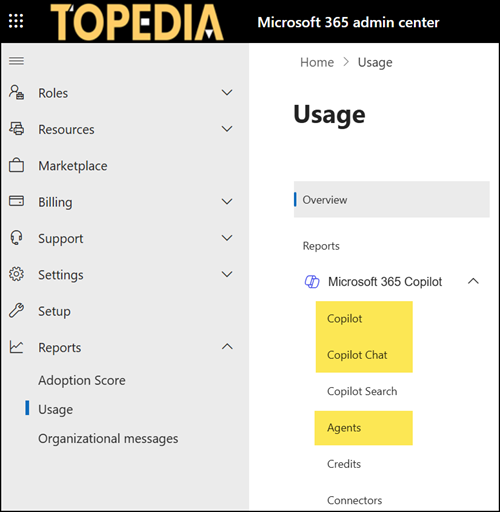Click the Setup wrench icon
The height and width of the screenshot is (512, 500).
pyautogui.click(x=16, y=310)
